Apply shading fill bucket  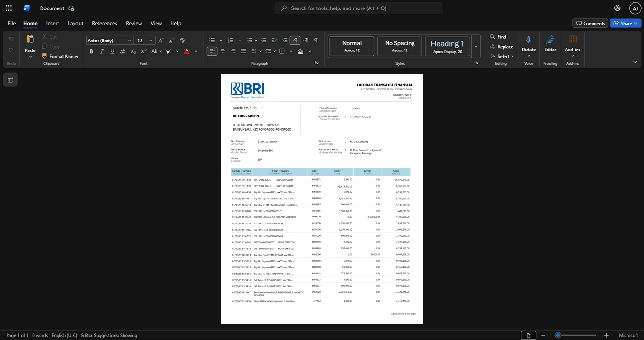coord(301,51)
